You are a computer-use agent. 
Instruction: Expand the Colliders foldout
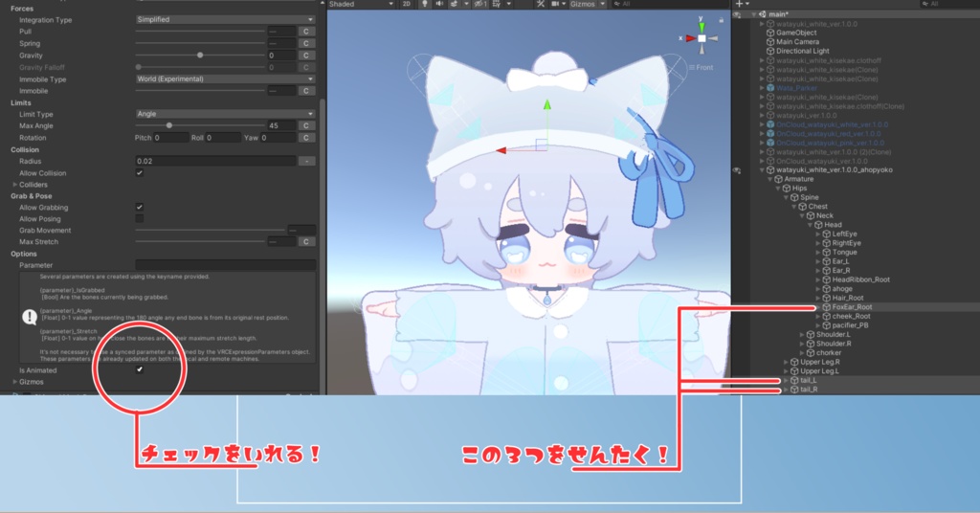(15, 185)
